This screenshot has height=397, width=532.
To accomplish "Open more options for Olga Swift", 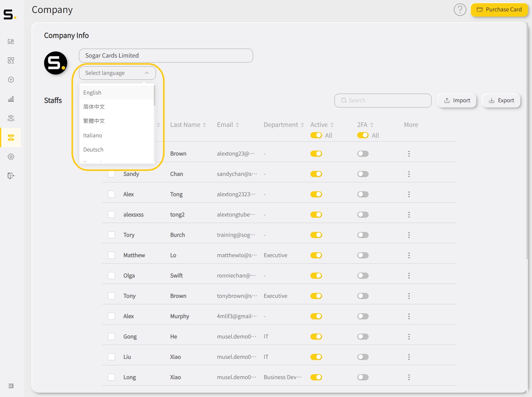I will click(409, 276).
